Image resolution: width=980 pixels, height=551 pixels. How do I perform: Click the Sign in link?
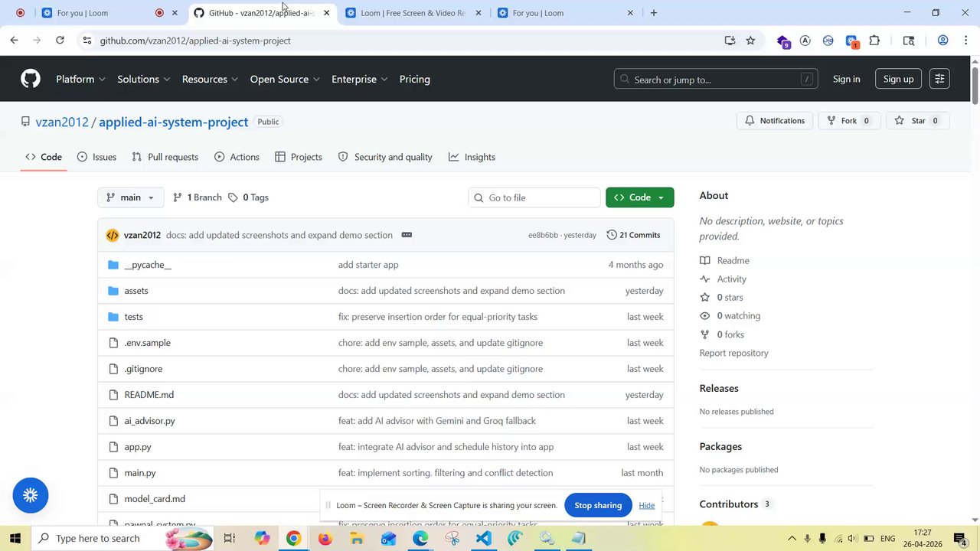click(846, 79)
